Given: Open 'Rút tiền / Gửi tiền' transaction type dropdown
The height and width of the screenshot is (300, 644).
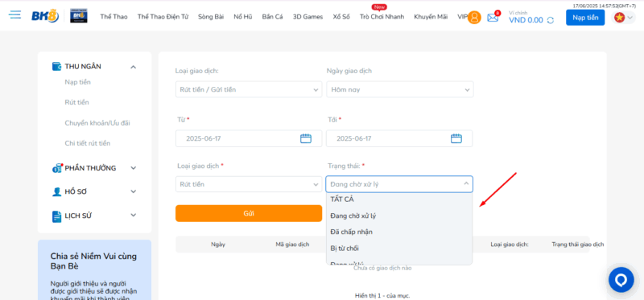Looking at the screenshot, I should point(249,89).
